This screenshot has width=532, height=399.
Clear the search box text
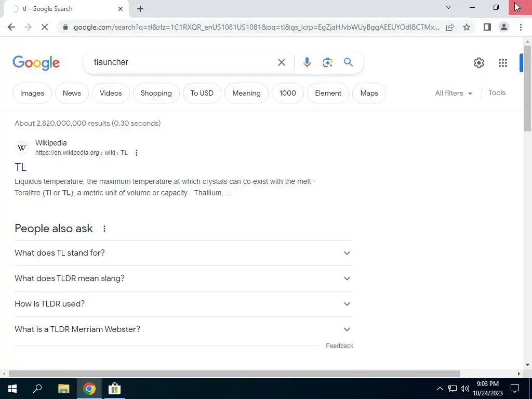point(281,62)
